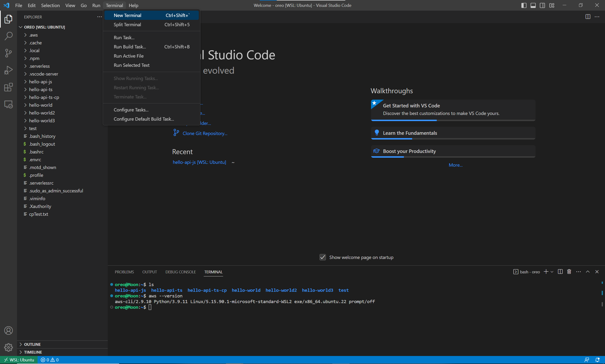The image size is (605, 364).
Task: Switch to the DEBUG CONSOLE tab
Action: pos(181,272)
